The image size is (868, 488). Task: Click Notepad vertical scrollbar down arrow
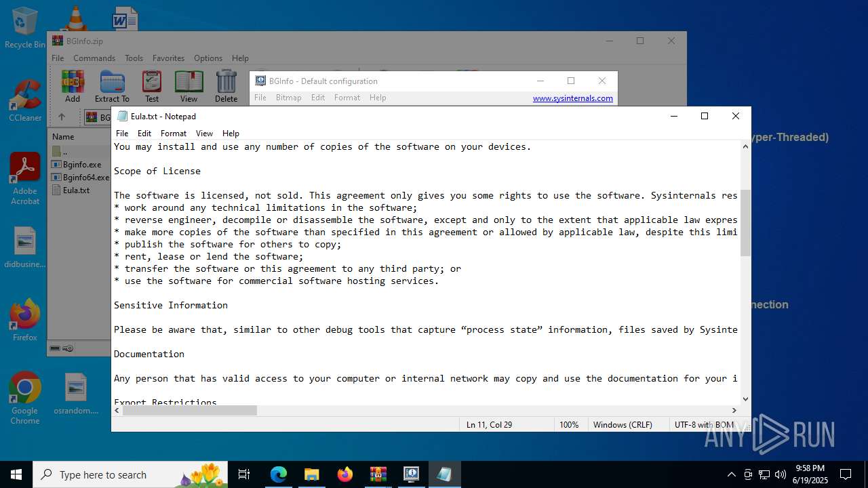click(x=745, y=399)
